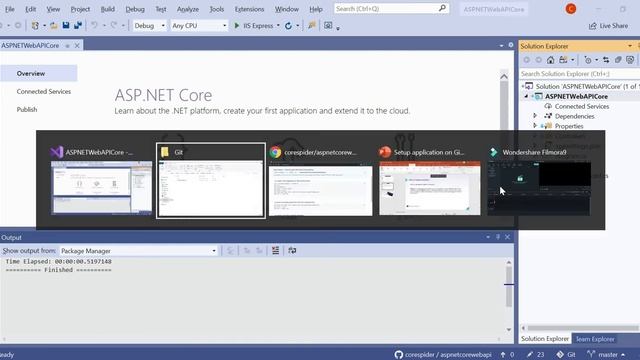This screenshot has height=360, width=640.
Task: Click the Find in Files icon in the toolbar
Action: [312, 25]
